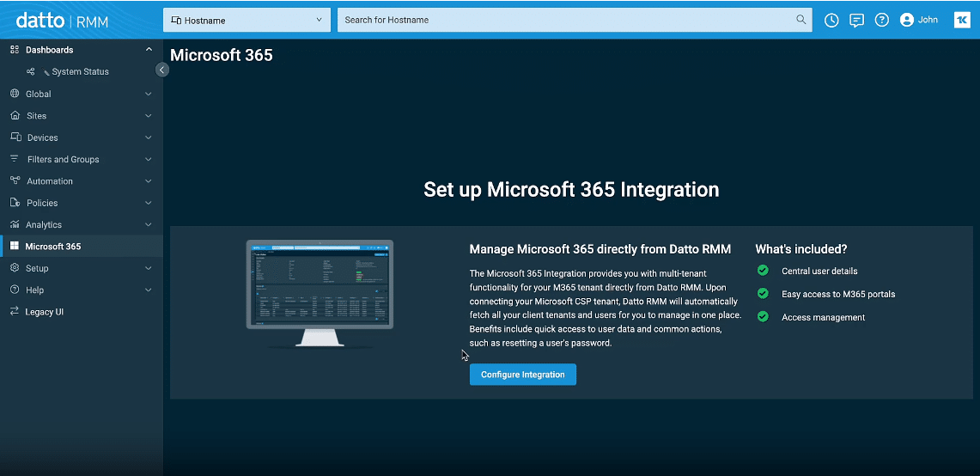Click the Global globe icon
Screen dimensions: 980x476
pyautogui.click(x=15, y=94)
